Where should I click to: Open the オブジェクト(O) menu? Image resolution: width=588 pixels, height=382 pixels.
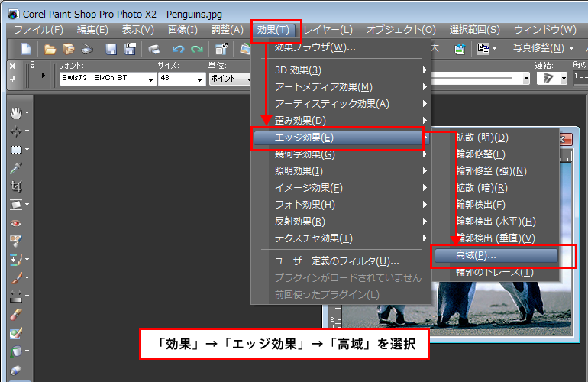pyautogui.click(x=401, y=30)
